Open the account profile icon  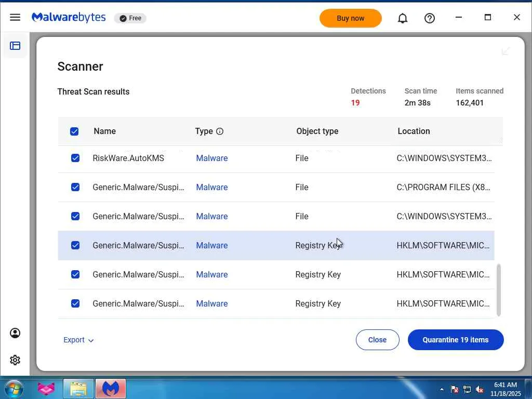pyautogui.click(x=15, y=333)
